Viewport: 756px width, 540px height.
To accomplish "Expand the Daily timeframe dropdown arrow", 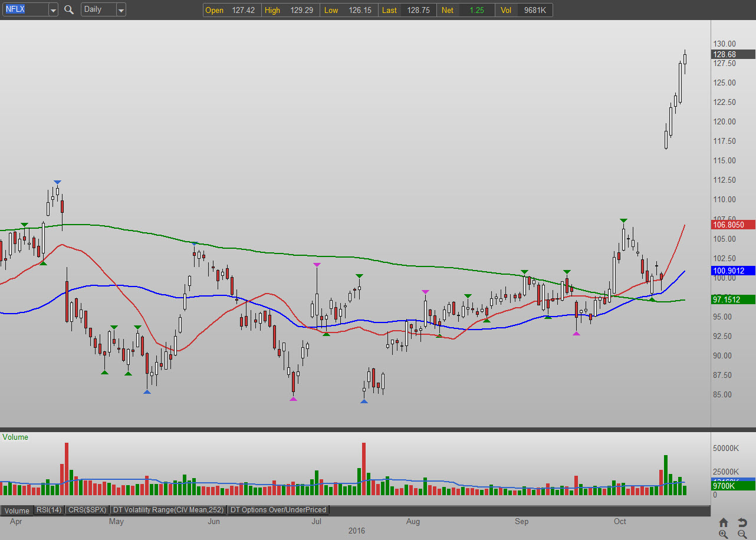I will (x=121, y=10).
